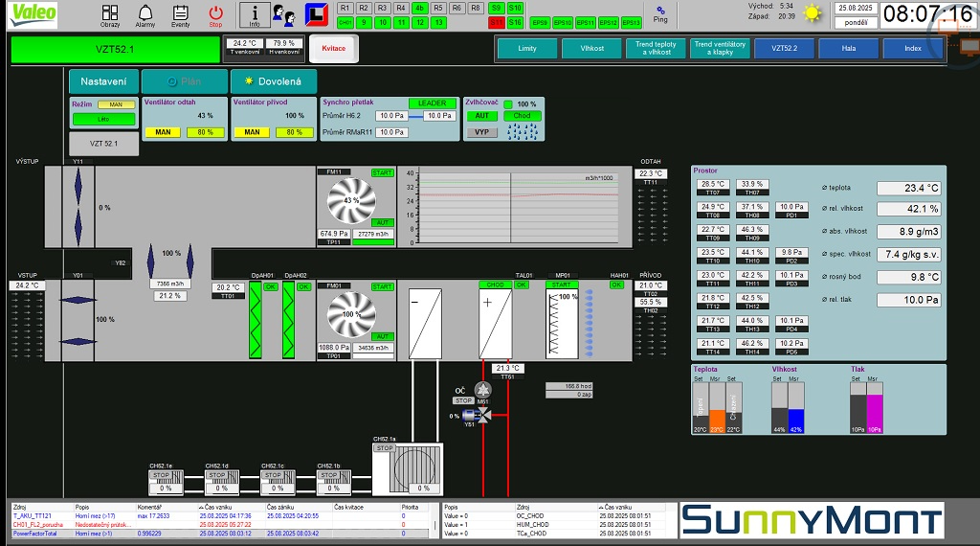The height and width of the screenshot is (546, 980).
Task: Open the Nastavení settings tab
Action: tap(104, 82)
